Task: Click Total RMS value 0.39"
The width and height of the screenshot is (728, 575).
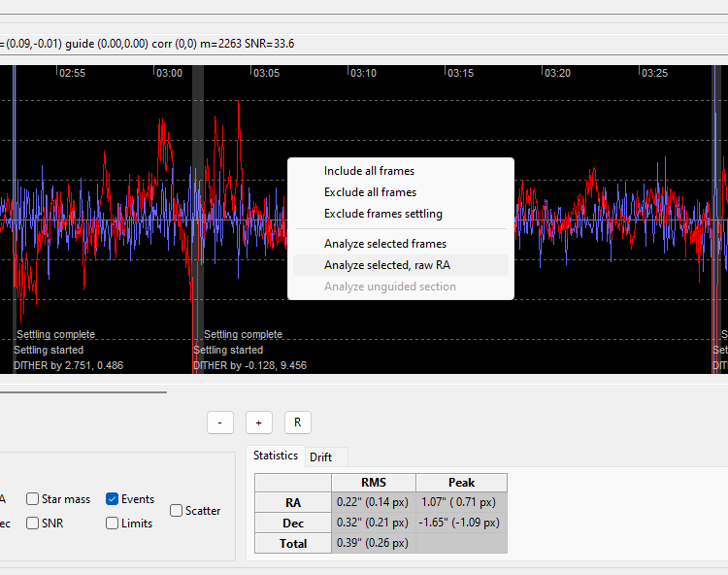Action: (374, 543)
